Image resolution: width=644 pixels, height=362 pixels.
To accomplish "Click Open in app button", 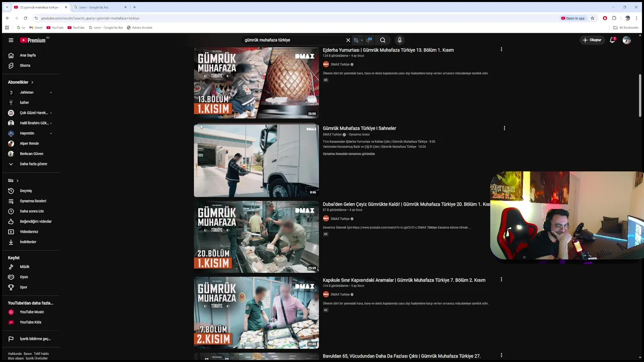I will [x=573, y=18].
